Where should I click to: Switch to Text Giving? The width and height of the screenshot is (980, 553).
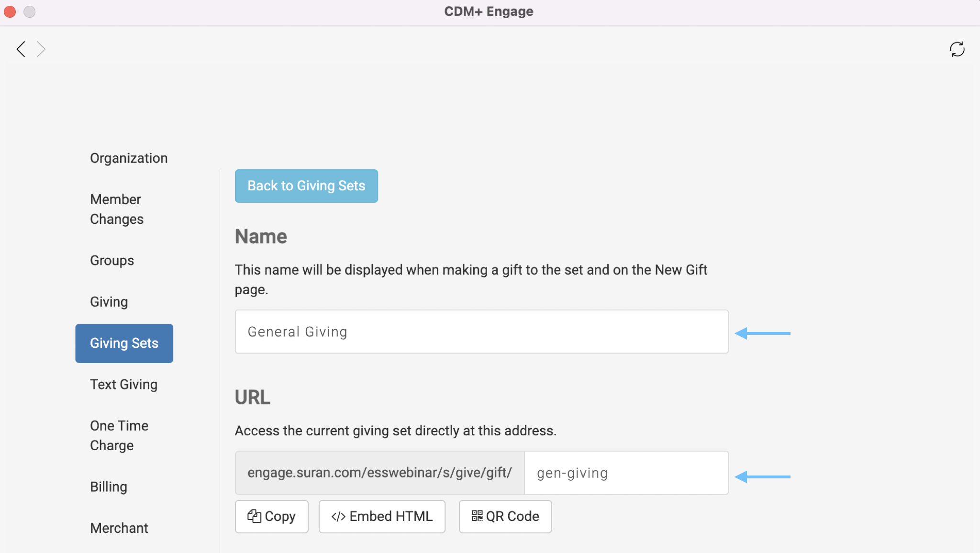click(x=123, y=385)
